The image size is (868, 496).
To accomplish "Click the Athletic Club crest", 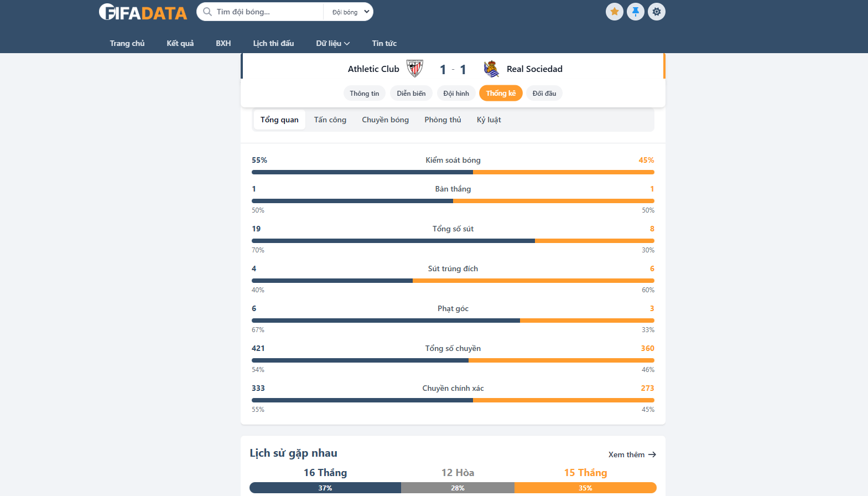I will click(x=414, y=69).
